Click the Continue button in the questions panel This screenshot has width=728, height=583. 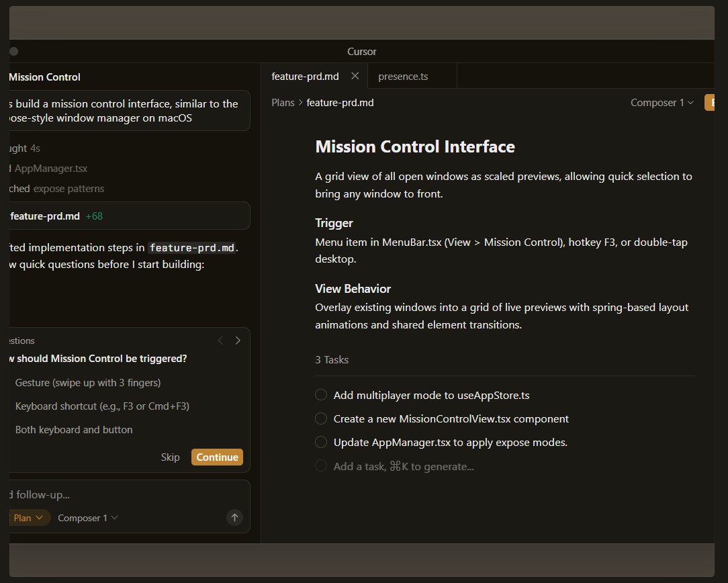[217, 457]
